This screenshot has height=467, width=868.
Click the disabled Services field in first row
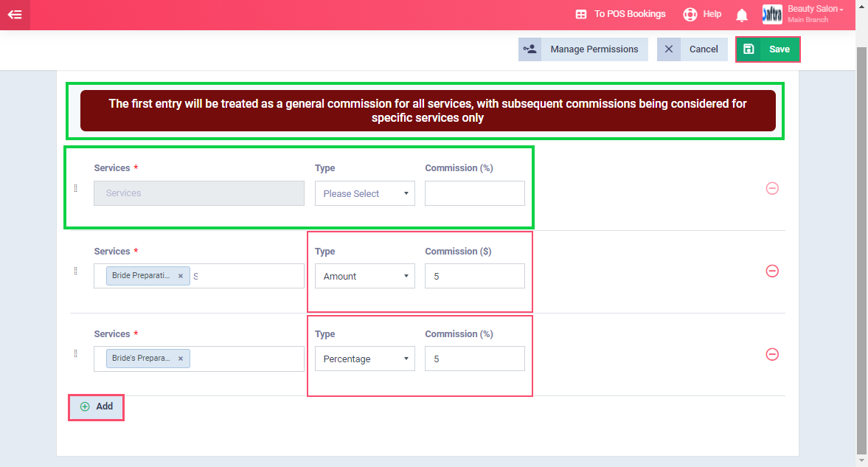click(x=198, y=193)
